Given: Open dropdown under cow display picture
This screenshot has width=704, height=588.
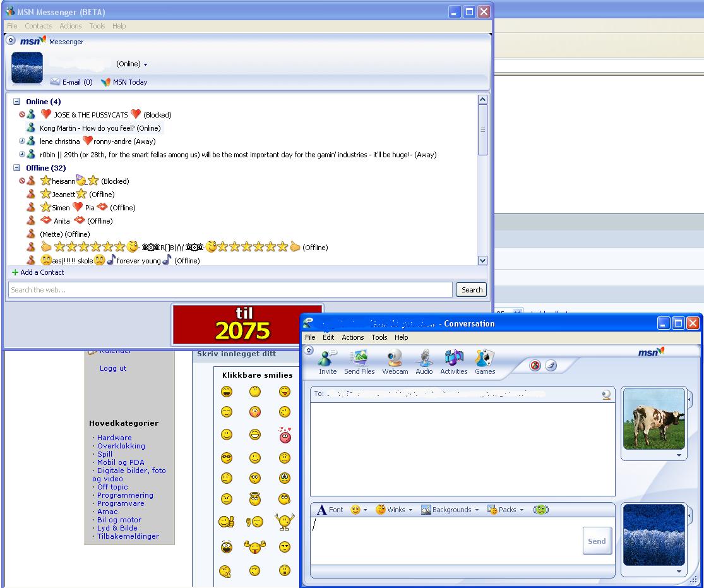Looking at the screenshot, I should [679, 455].
